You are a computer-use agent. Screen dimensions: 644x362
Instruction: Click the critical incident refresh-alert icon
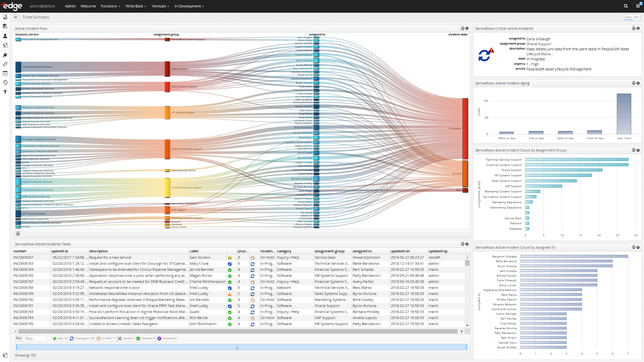click(x=486, y=54)
